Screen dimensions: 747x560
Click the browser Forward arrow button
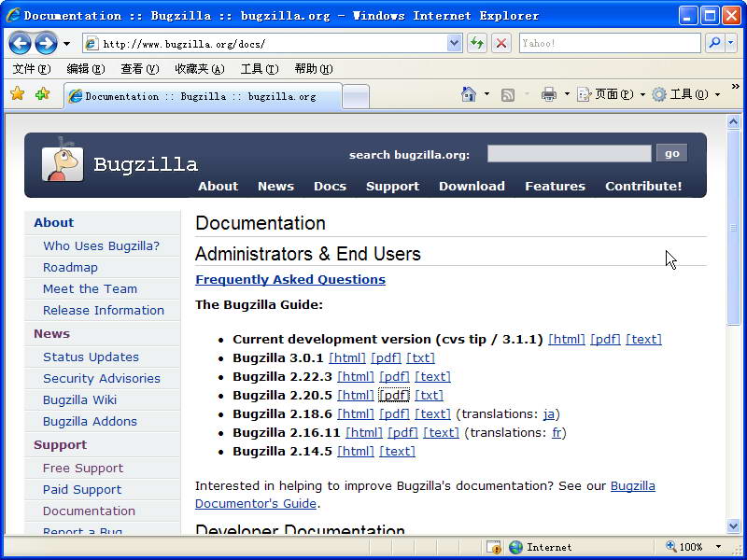pos(46,43)
